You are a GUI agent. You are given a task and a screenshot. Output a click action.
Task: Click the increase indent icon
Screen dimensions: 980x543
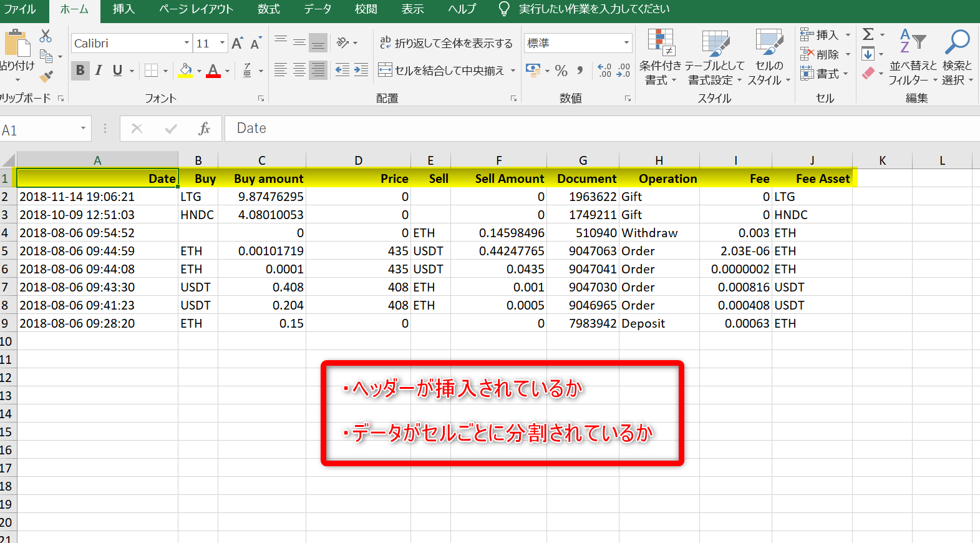tap(361, 70)
